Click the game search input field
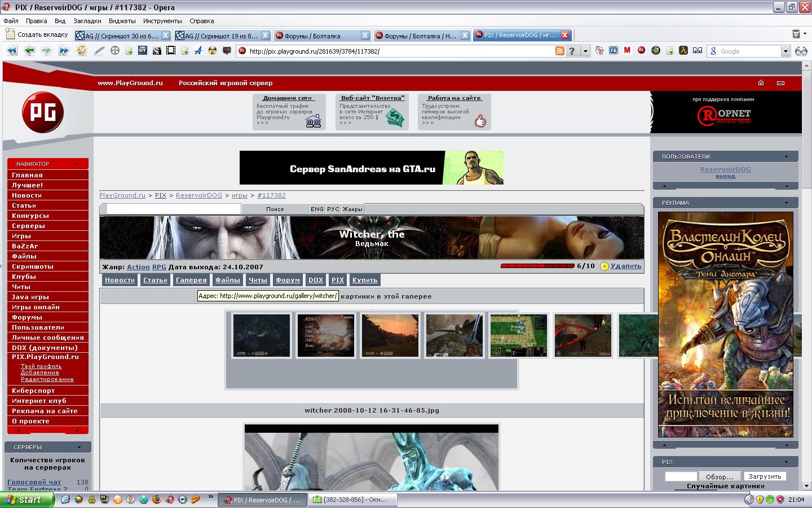 pyautogui.click(x=174, y=209)
